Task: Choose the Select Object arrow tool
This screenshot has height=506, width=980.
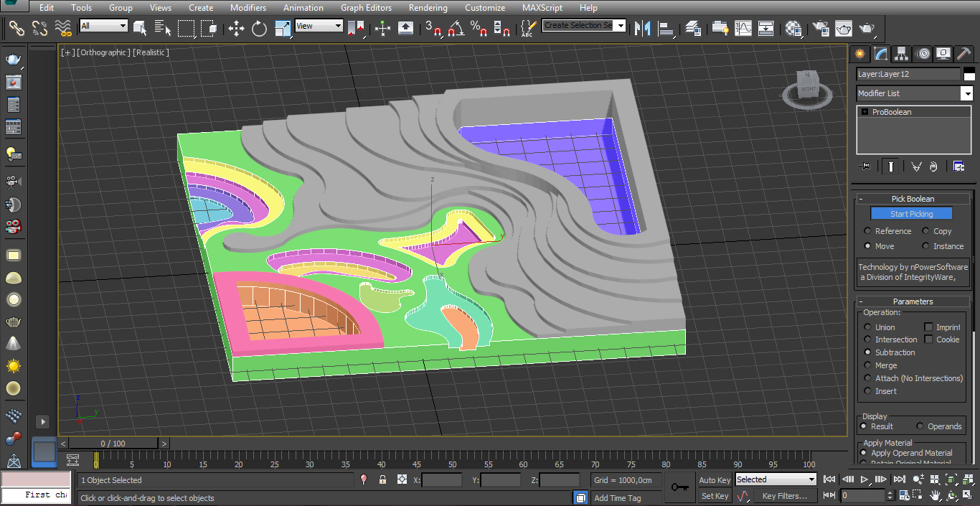Action: tap(140, 28)
